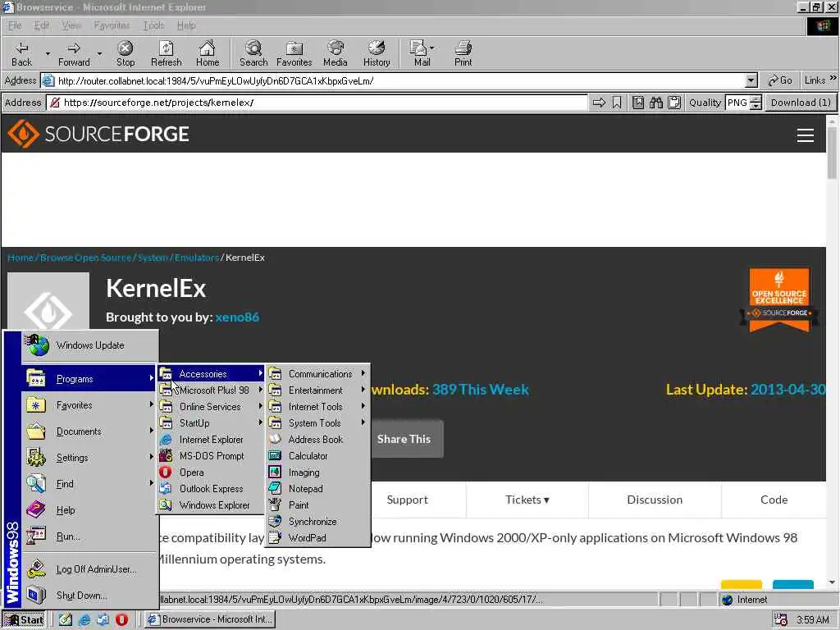Expand the Online Services submenu
This screenshot has height=630, width=840.
coord(211,407)
